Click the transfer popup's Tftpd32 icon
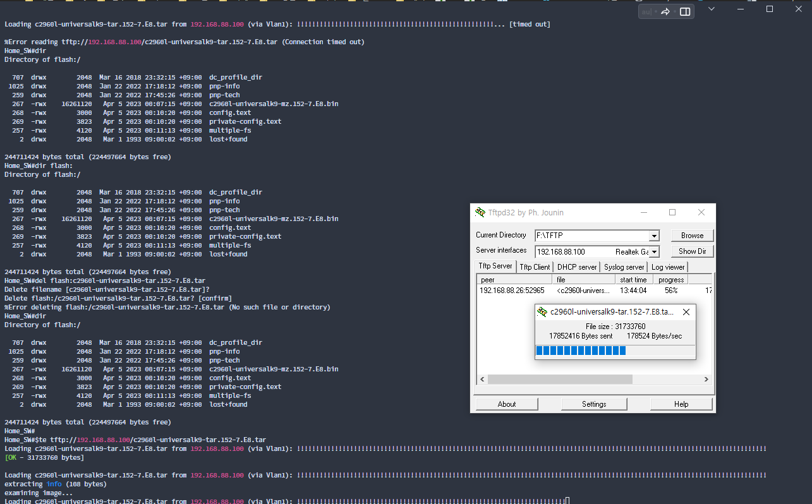This screenshot has height=504, width=812. click(x=542, y=311)
